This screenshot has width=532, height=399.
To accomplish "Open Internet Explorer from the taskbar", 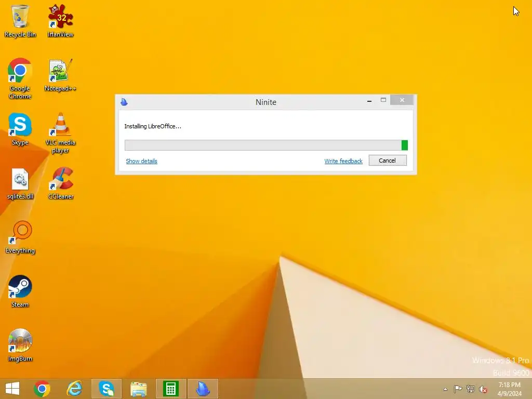I will [x=74, y=389].
